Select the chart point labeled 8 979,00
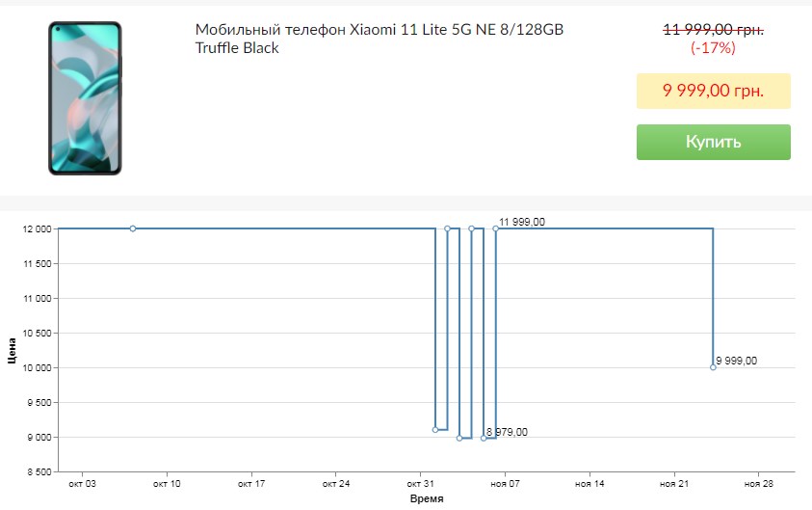Image resolution: width=812 pixels, height=510 pixels. pyautogui.click(x=484, y=438)
